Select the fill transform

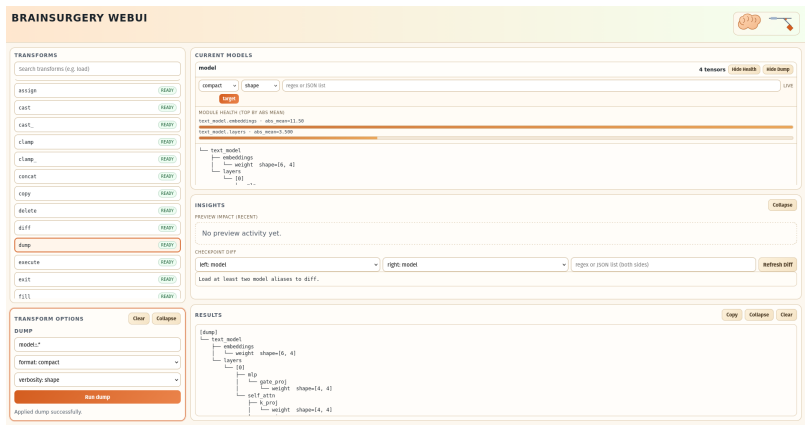[x=97, y=295]
